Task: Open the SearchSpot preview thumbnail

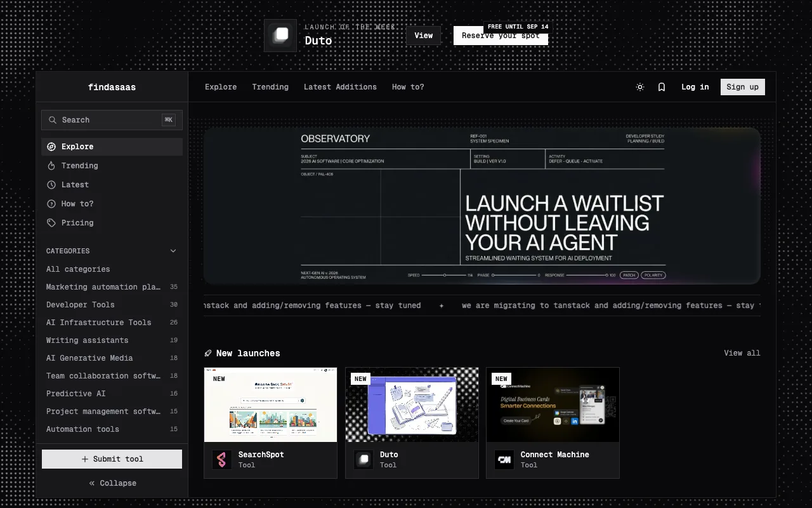Action: (x=271, y=404)
